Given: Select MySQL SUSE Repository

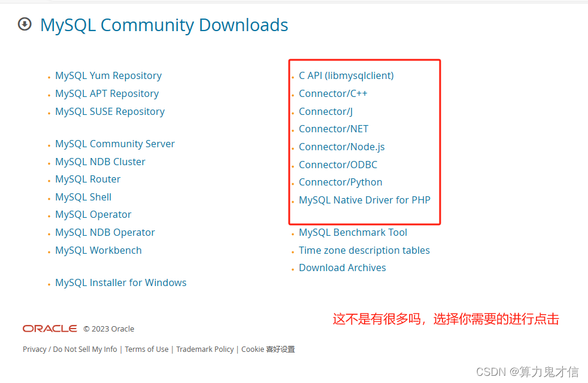Looking at the screenshot, I should [110, 111].
